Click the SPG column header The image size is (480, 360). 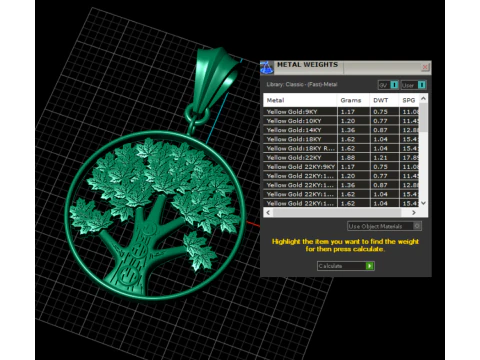coord(409,100)
